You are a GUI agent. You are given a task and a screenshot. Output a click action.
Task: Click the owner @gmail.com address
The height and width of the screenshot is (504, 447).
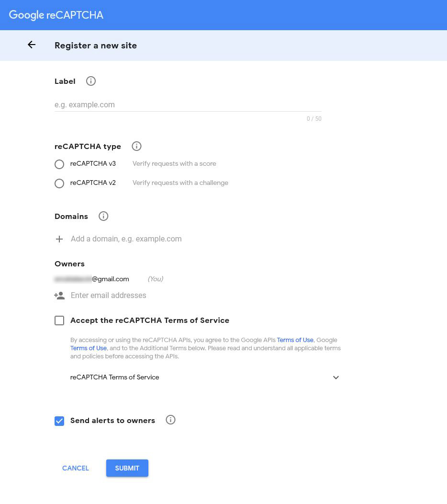tap(92, 279)
